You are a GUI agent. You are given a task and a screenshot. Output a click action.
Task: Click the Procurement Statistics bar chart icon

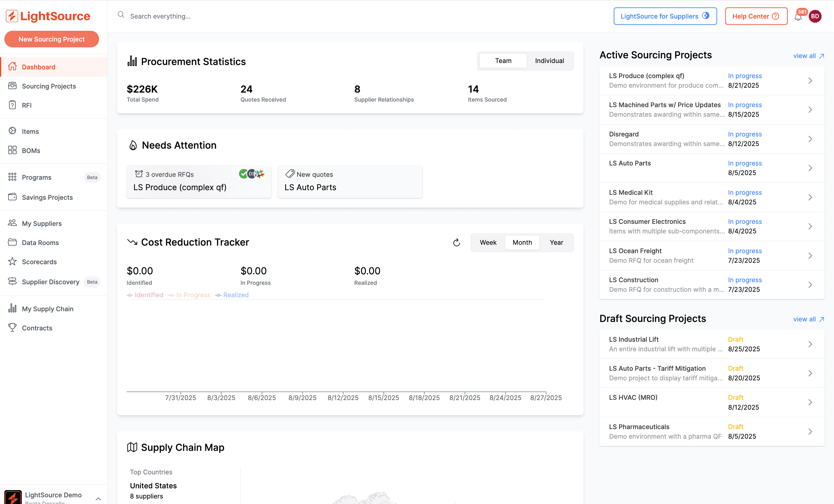pyautogui.click(x=132, y=61)
